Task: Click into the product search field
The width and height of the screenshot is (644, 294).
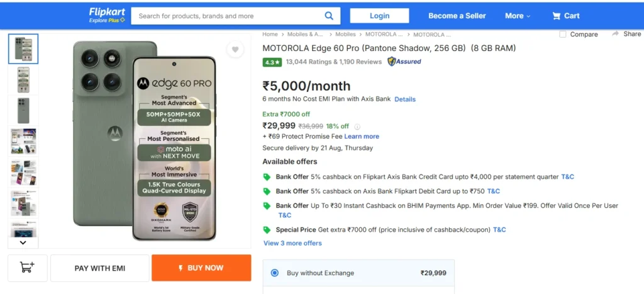Action: click(x=226, y=16)
